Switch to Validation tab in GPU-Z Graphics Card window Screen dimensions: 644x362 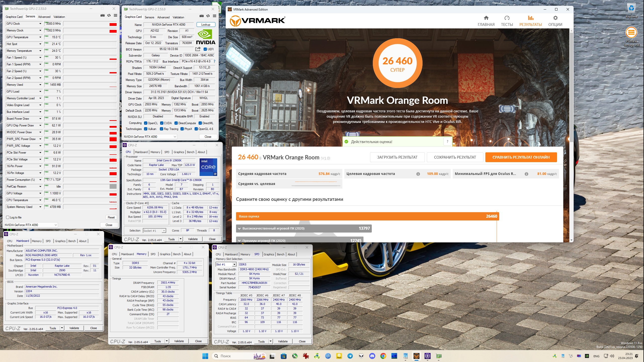(178, 17)
